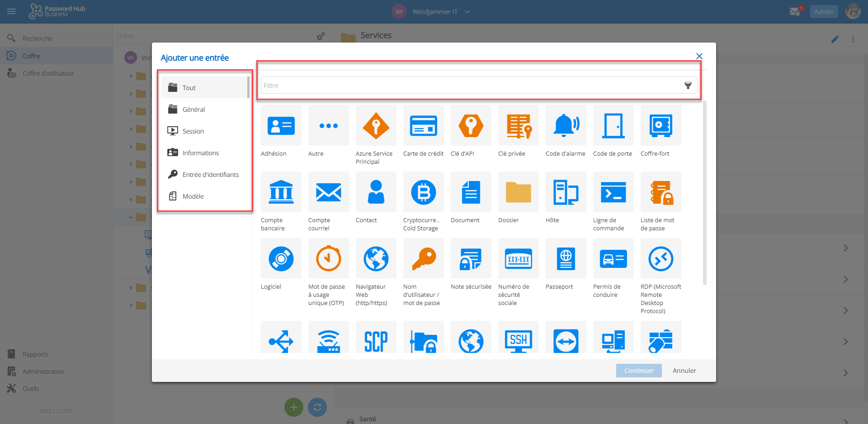Image resolution: width=868 pixels, height=424 pixels.
Task: Select the Mot de passe à usage unique icon
Action: click(x=328, y=258)
